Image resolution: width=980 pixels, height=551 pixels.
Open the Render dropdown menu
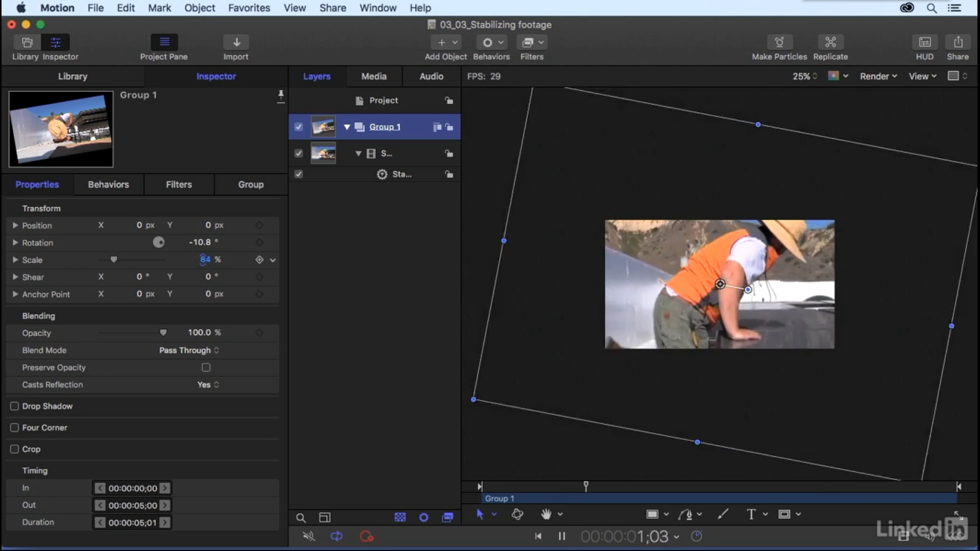tap(878, 76)
